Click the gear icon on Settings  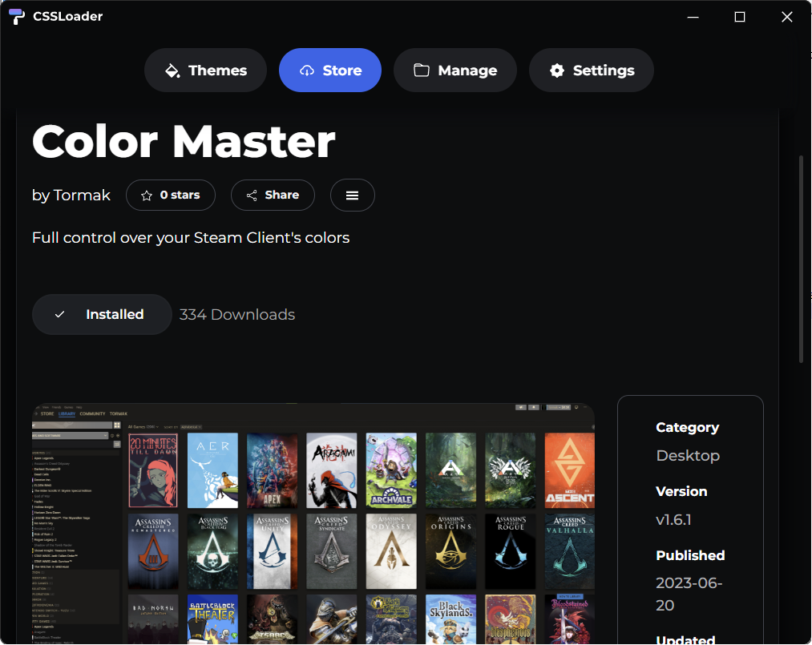pyautogui.click(x=556, y=71)
